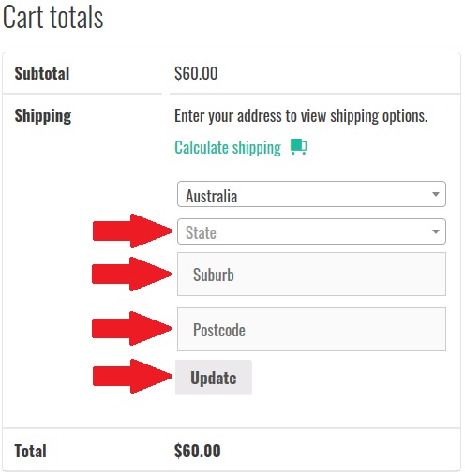
Task: Focus the Suburb input field
Action: 311,275
